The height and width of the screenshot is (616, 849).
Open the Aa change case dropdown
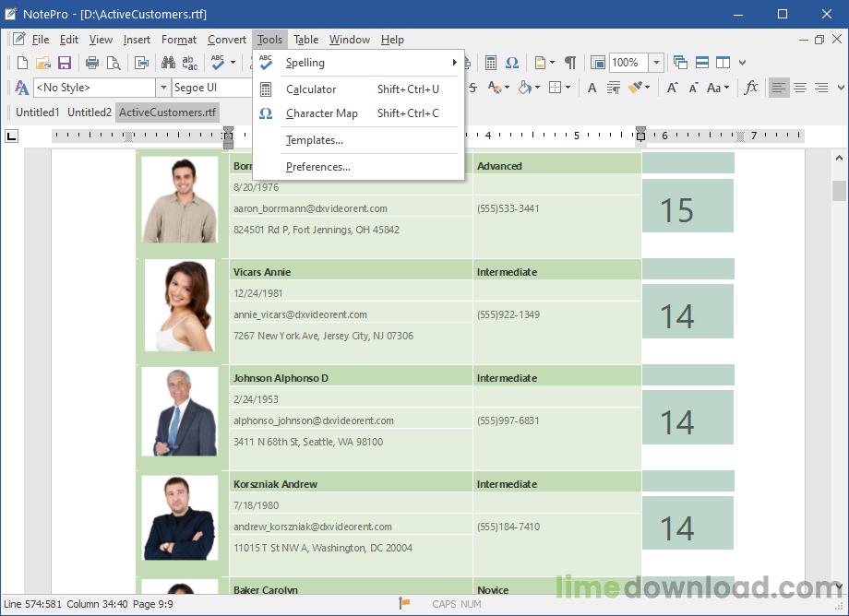[718, 88]
